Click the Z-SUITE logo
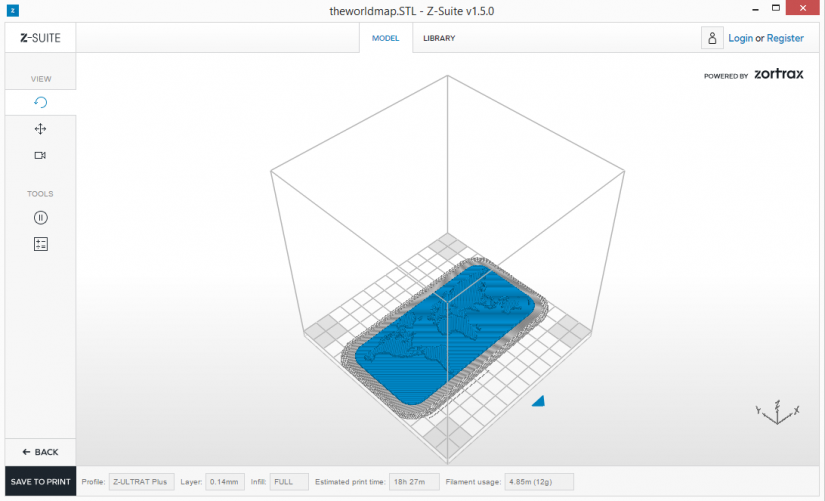 [41, 38]
